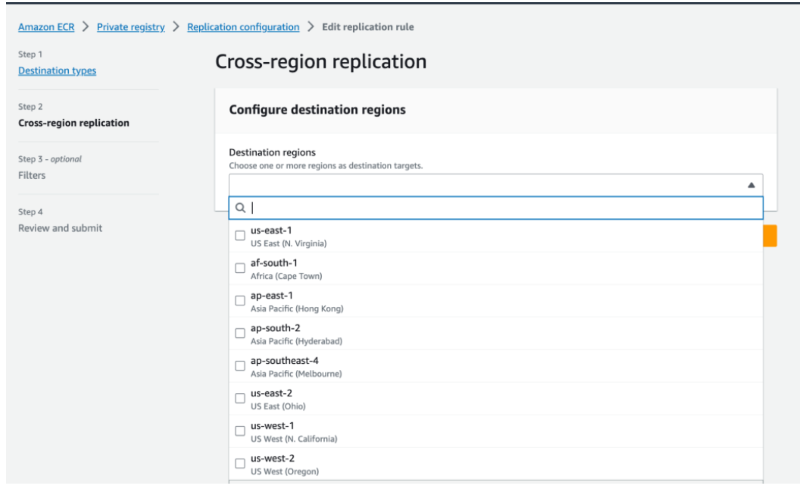Enable the ap-south-2 Hyderabad checkbox

click(240, 333)
